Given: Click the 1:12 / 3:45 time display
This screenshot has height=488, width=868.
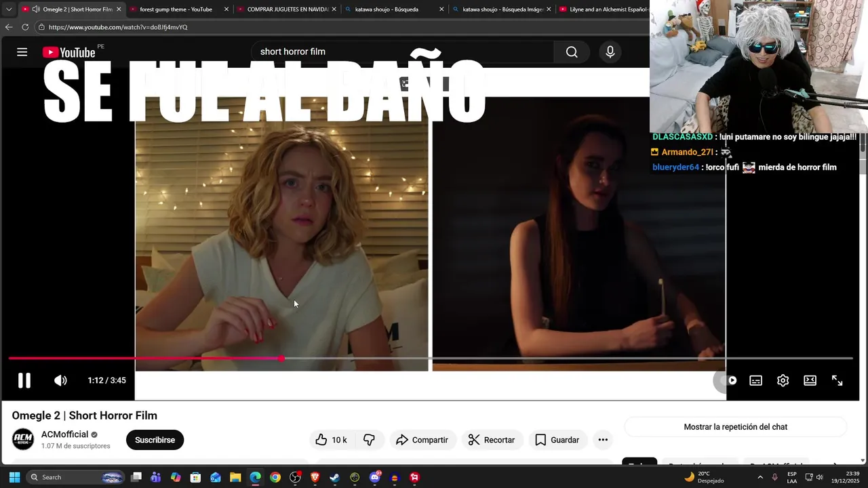Looking at the screenshot, I should pos(106,380).
